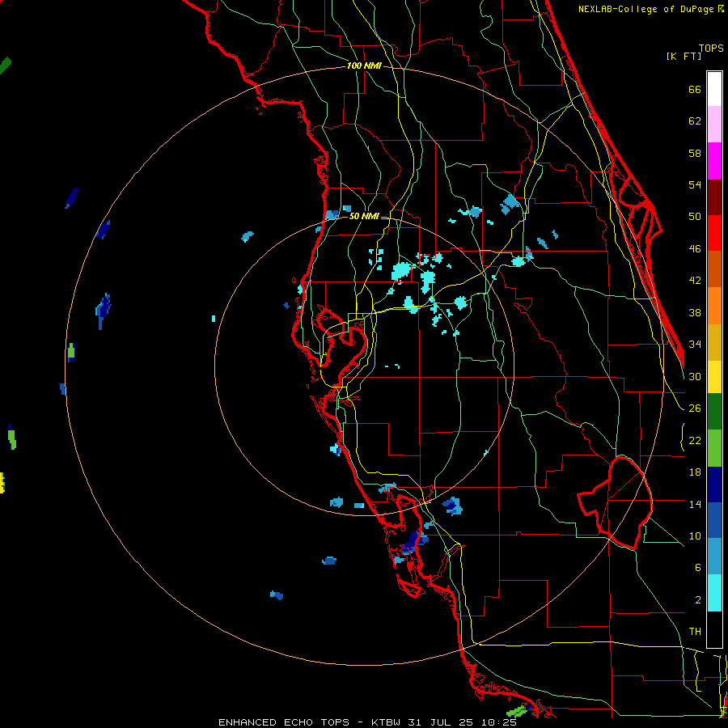Screen dimensions: 728x728
Task: Click the "46" legend label
Action: click(695, 249)
